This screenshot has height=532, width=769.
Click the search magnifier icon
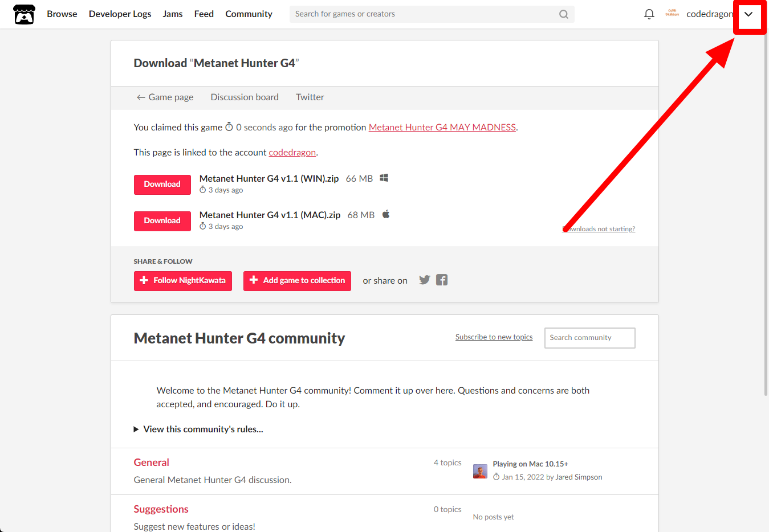point(564,14)
